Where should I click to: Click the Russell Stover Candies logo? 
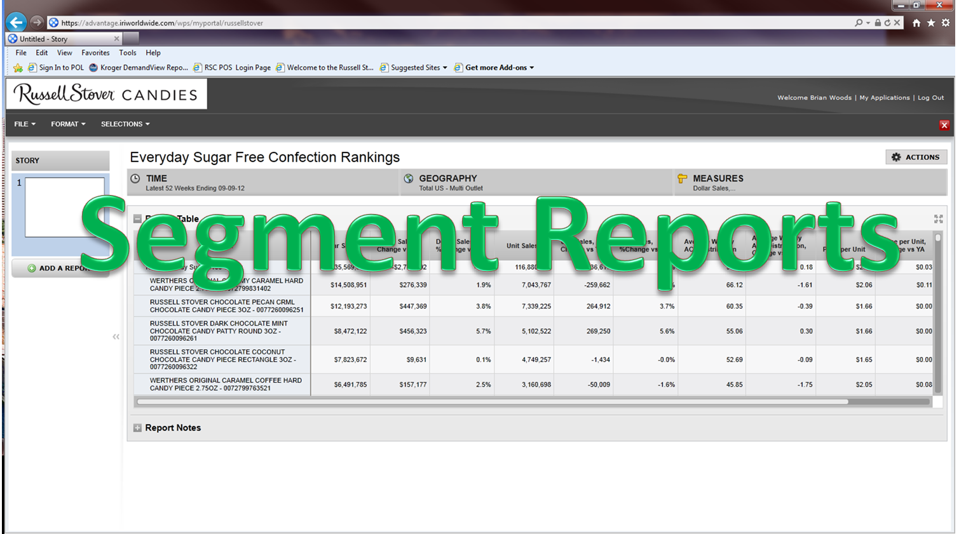[107, 95]
